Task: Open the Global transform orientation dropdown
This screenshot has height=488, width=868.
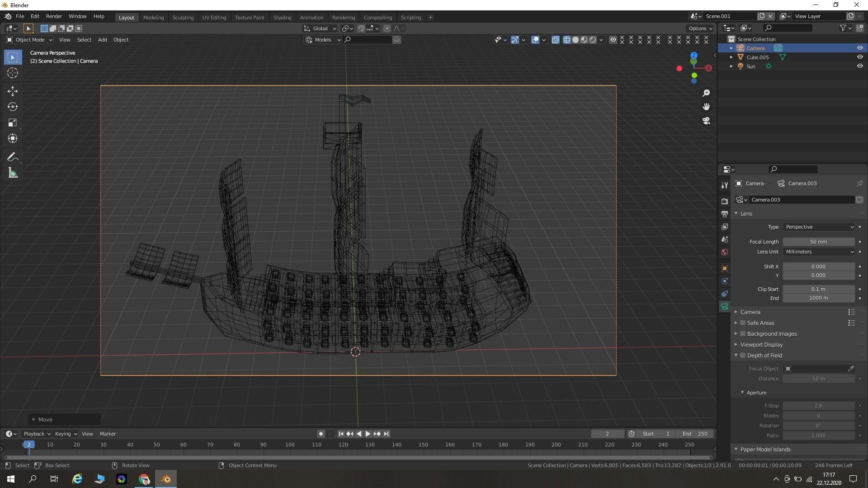Action: [x=320, y=28]
